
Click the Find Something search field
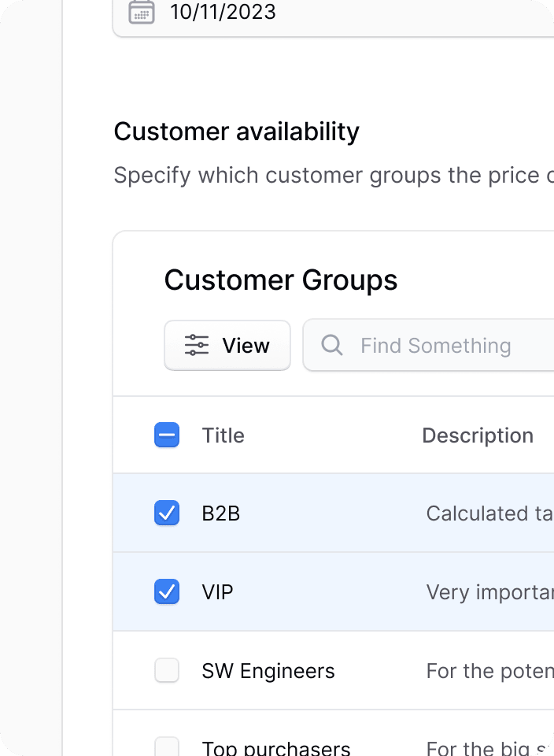point(436,345)
